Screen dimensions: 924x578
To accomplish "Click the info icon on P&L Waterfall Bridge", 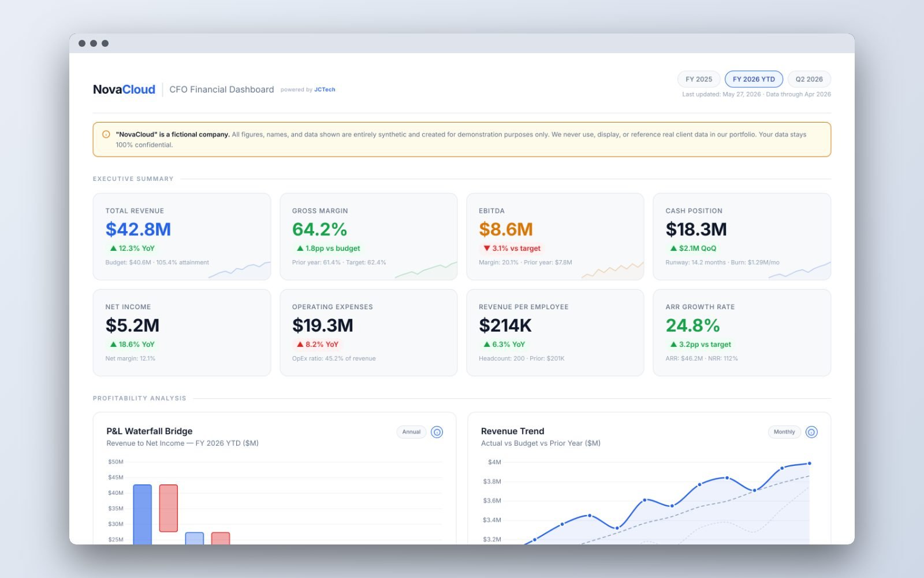I will pyautogui.click(x=437, y=432).
